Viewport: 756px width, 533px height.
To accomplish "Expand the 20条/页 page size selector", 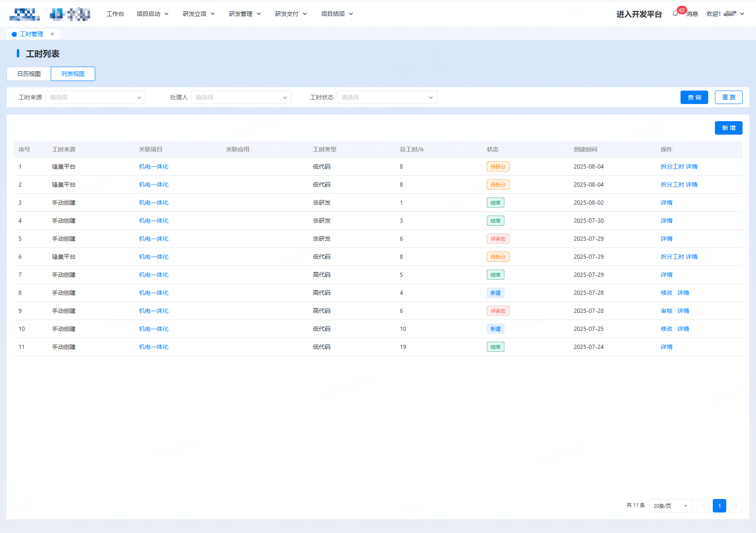I will [x=670, y=506].
